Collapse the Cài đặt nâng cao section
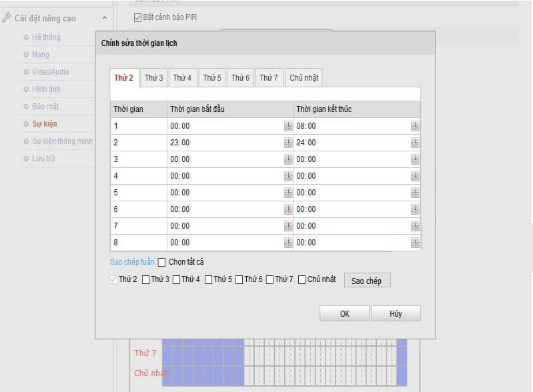This screenshot has height=392, width=533. click(104, 19)
